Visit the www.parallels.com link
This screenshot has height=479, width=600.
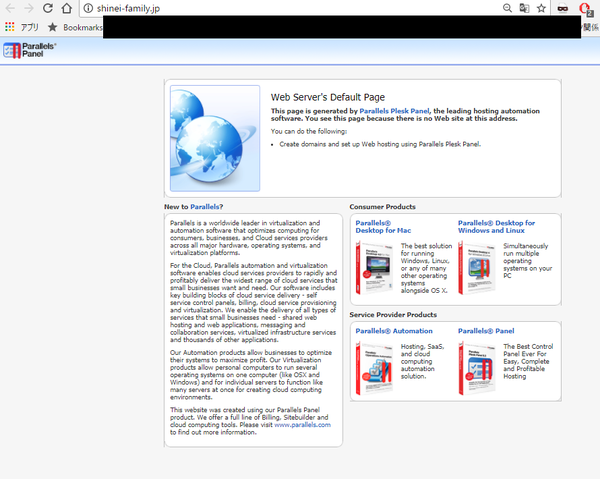click(x=302, y=425)
